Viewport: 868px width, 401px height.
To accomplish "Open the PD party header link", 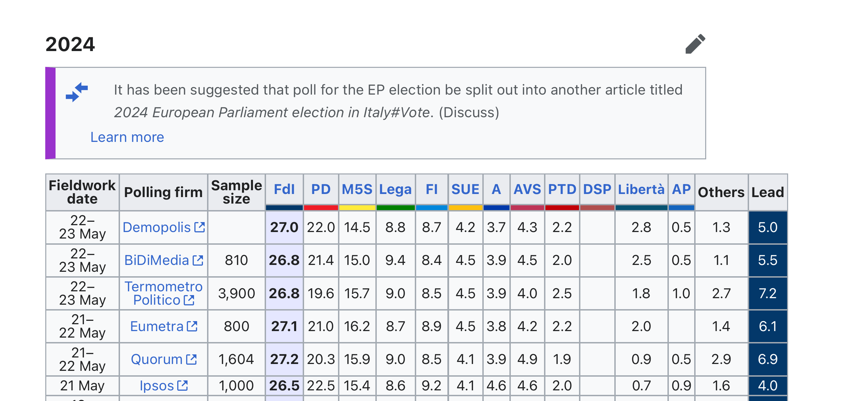I will coord(321,189).
